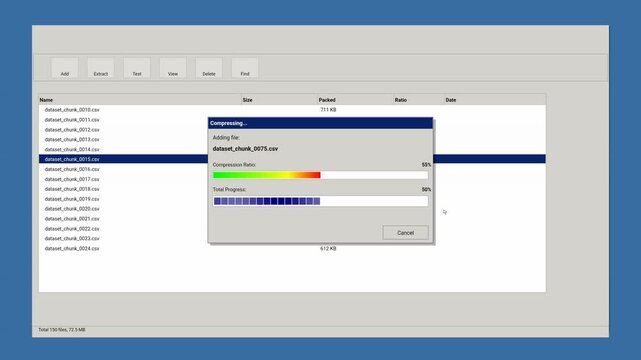Run the Test toolbar button
The image size is (641, 360).
[x=137, y=68]
